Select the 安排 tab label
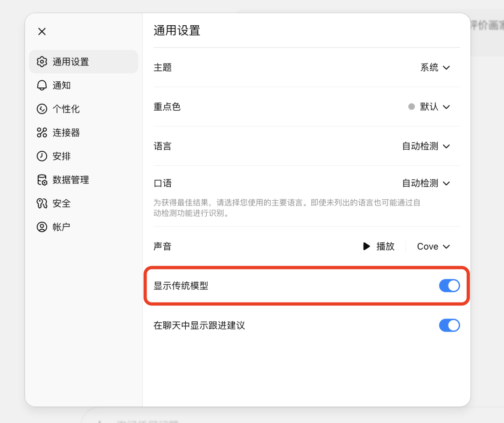Image resolution: width=504 pixels, height=423 pixels. [x=62, y=156]
